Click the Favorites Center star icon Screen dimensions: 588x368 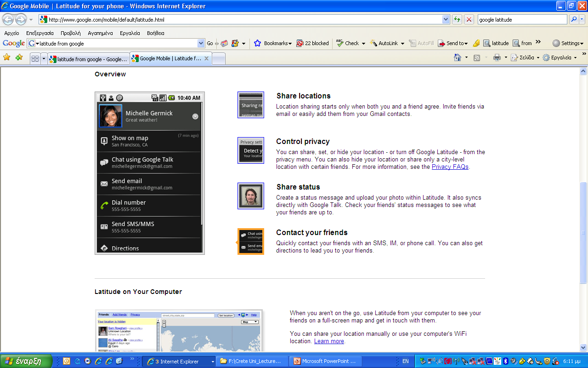[7, 57]
